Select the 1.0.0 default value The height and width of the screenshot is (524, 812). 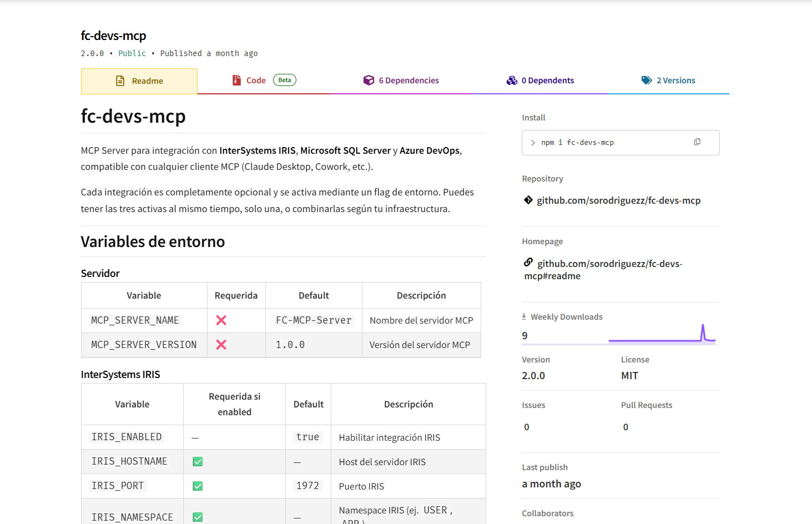pos(290,345)
